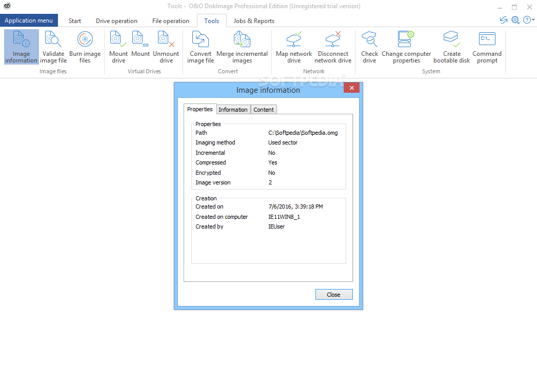Image resolution: width=537 pixels, height=392 pixels.
Task: Open the Command prompt tool
Action: 487,47
